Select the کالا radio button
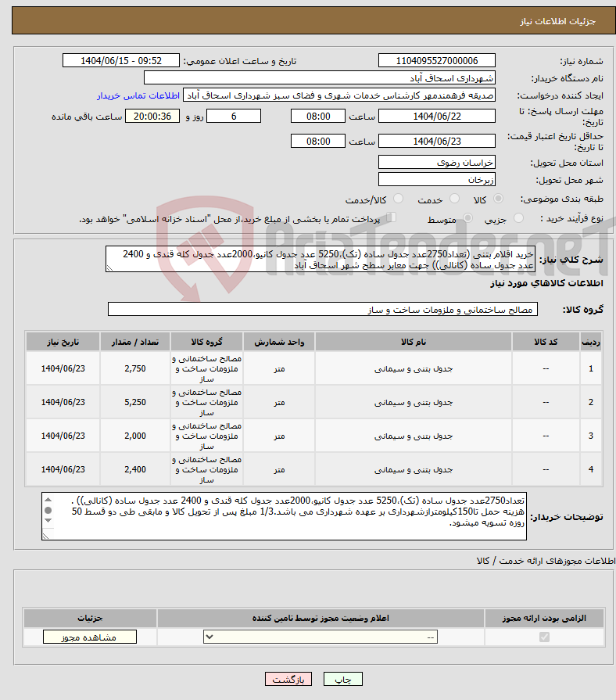Viewport: 616px width, 700px height. click(x=498, y=199)
